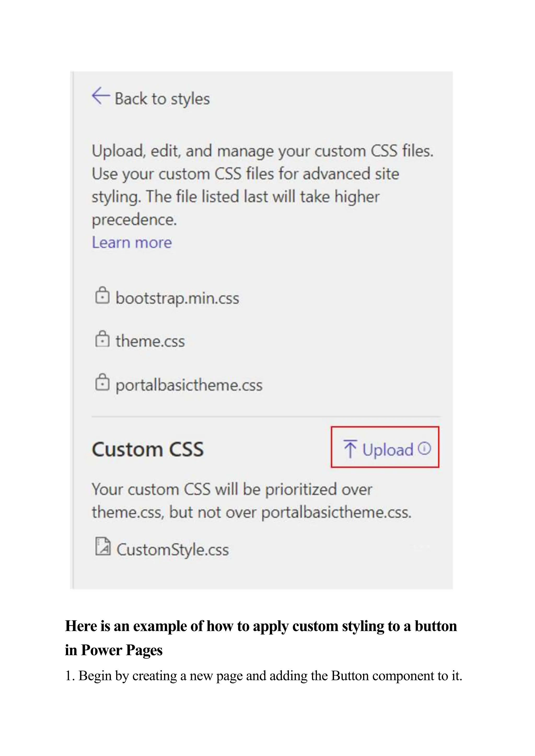Select the portalbasictheme.css file name
This screenshot has height=756, width=535.
189,385
